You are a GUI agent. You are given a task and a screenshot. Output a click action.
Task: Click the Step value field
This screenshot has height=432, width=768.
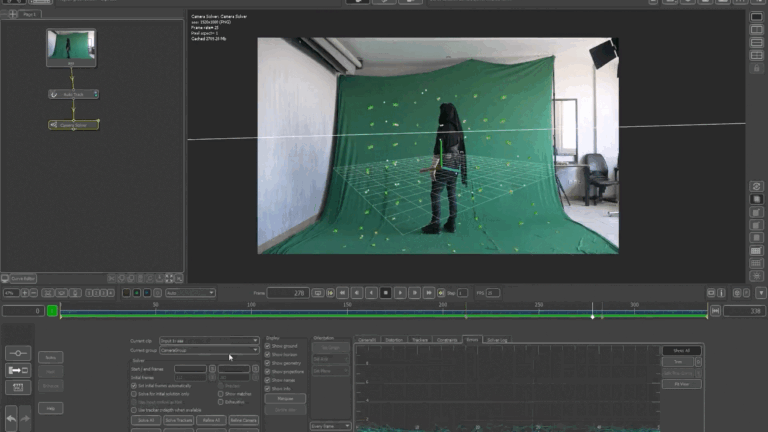[462, 293]
